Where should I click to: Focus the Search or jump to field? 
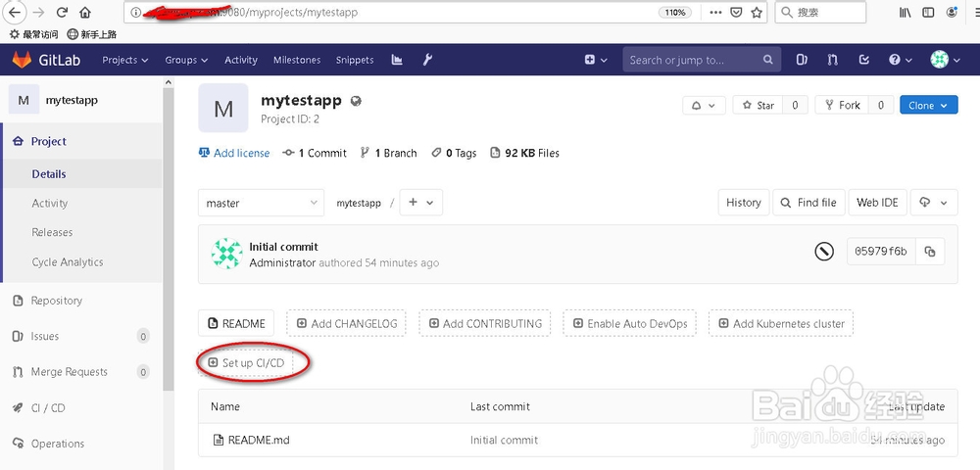pos(702,60)
